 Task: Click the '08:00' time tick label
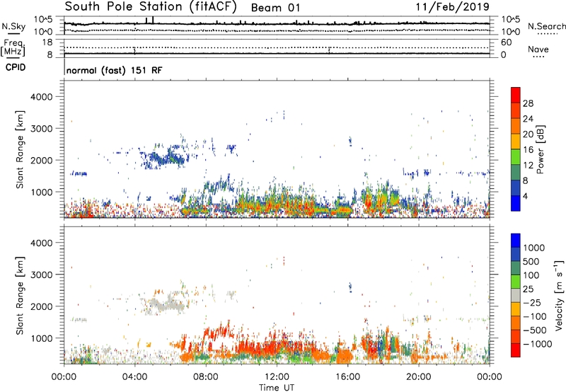pyautogui.click(x=206, y=377)
